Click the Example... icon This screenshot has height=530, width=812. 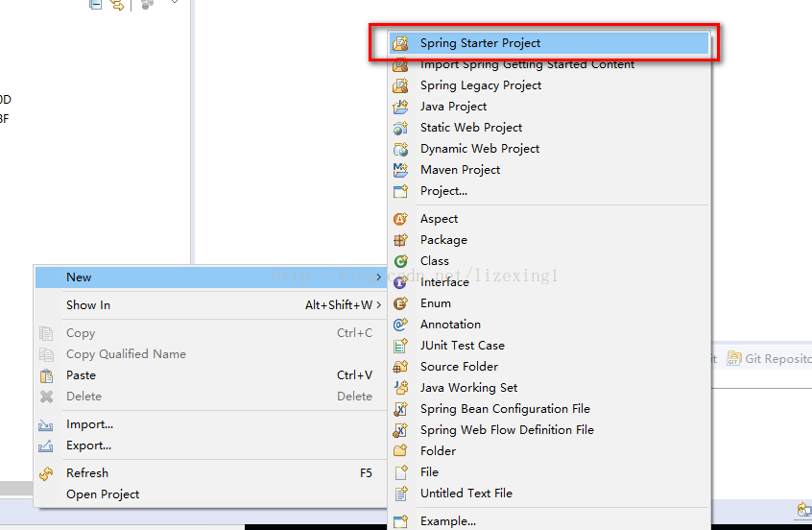pos(400,521)
